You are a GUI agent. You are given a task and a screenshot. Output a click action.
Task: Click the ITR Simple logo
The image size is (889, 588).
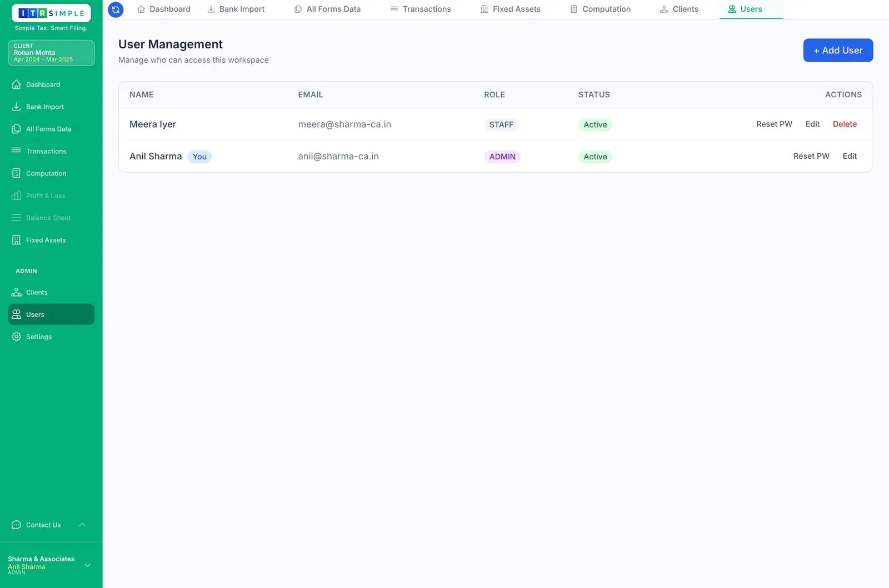[51, 13]
